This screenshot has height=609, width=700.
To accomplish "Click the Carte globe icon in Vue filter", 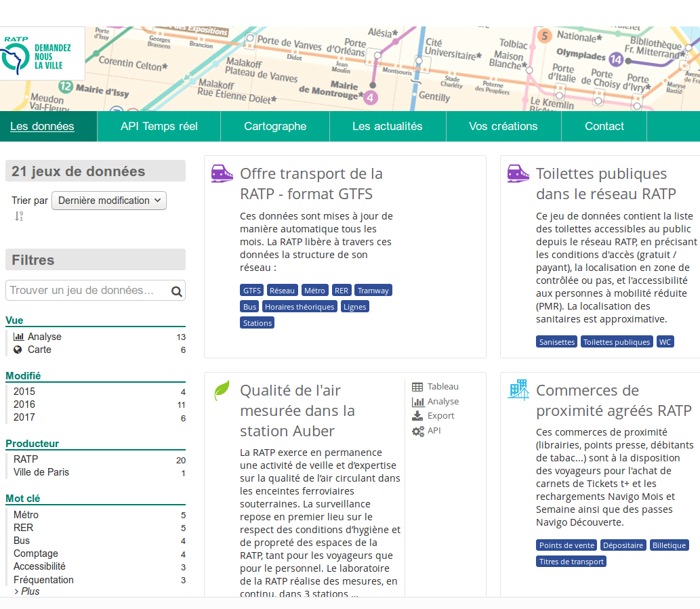I will coord(18,350).
